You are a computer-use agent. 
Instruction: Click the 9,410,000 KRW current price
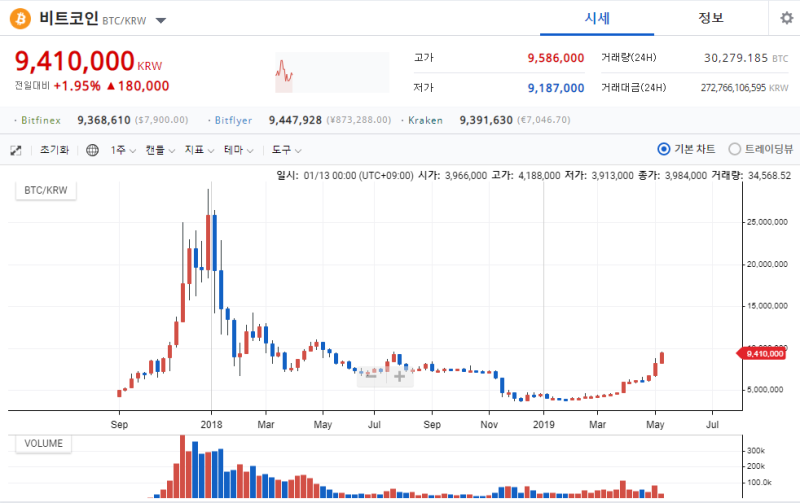[88, 61]
